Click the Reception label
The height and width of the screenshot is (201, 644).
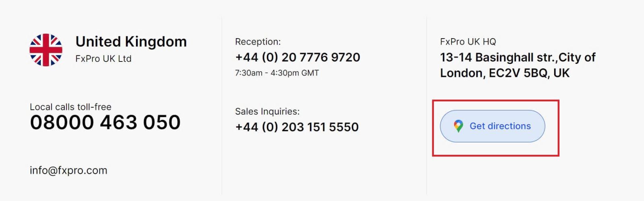(258, 42)
